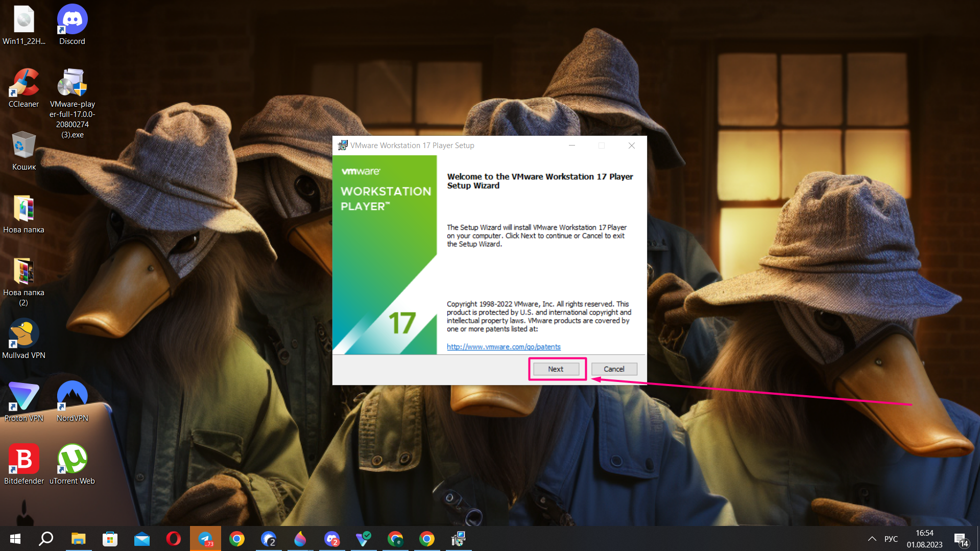Open the Chrome icon right after Telegram
The height and width of the screenshot is (551, 980).
tap(237, 539)
